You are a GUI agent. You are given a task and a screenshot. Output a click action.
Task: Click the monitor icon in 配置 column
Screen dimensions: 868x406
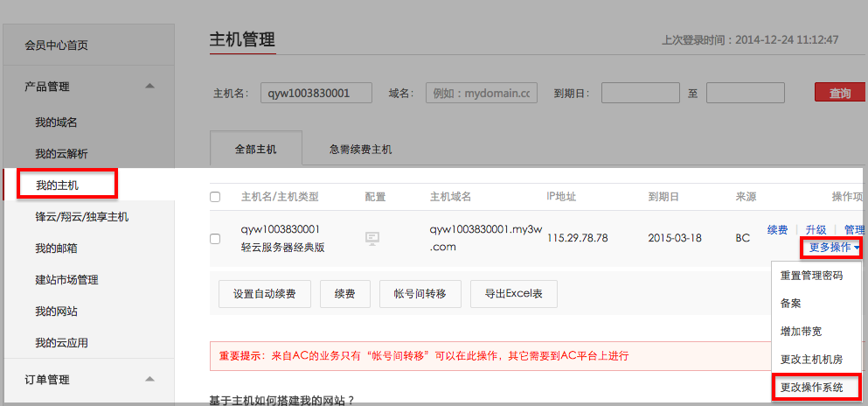coord(372,238)
